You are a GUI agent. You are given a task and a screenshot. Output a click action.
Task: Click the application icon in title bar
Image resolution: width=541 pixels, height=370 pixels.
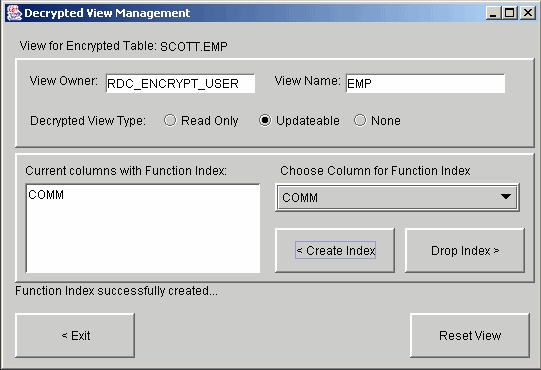pos(14,13)
